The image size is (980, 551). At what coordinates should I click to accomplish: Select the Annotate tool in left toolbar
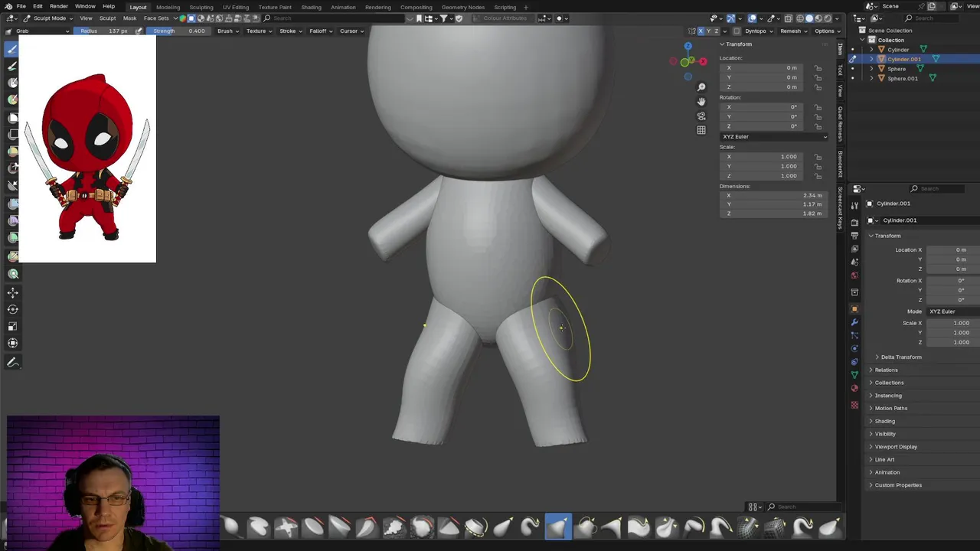(x=12, y=363)
